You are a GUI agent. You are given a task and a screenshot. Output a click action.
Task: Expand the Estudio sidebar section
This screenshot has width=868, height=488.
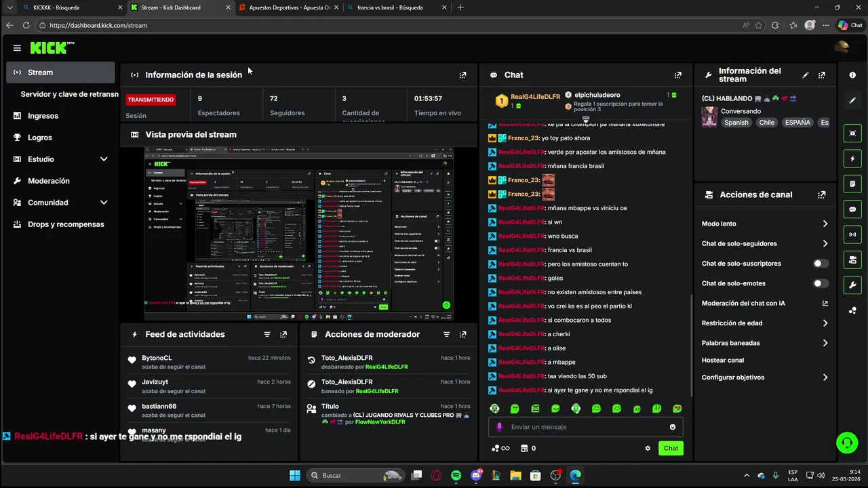[x=104, y=159]
